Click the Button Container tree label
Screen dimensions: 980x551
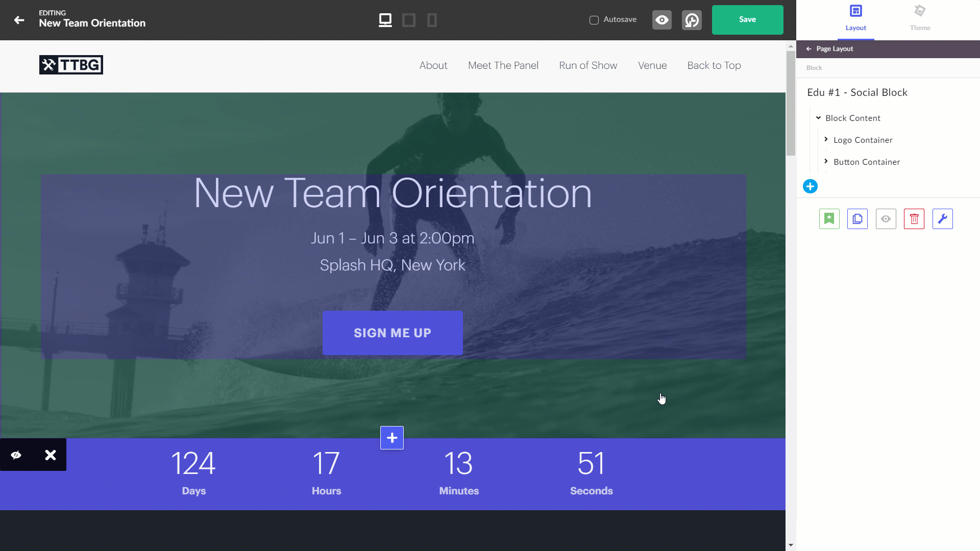(867, 162)
